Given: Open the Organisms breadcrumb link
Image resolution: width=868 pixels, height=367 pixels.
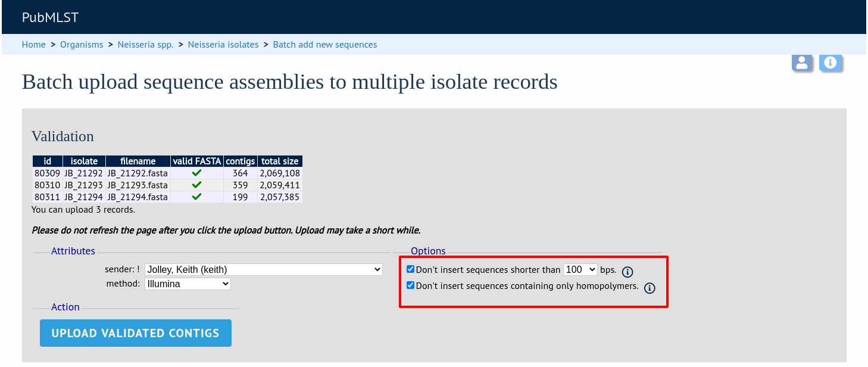Looking at the screenshot, I should coord(82,45).
